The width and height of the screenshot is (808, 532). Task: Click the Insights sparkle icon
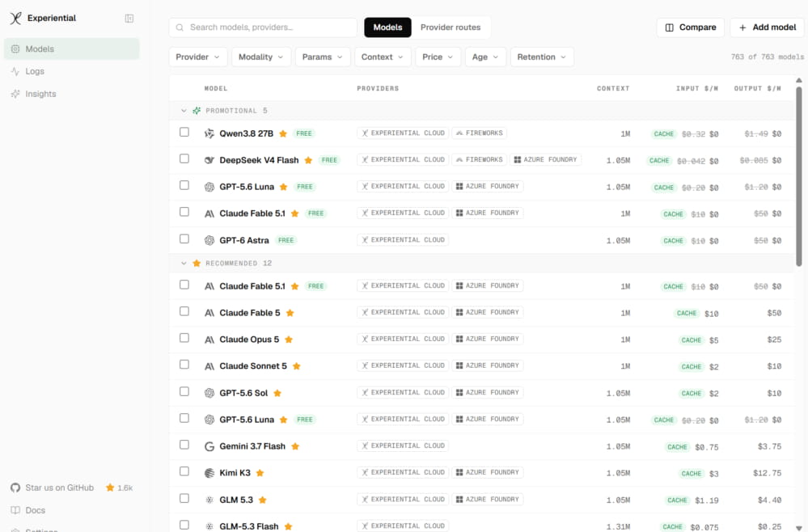click(x=15, y=94)
